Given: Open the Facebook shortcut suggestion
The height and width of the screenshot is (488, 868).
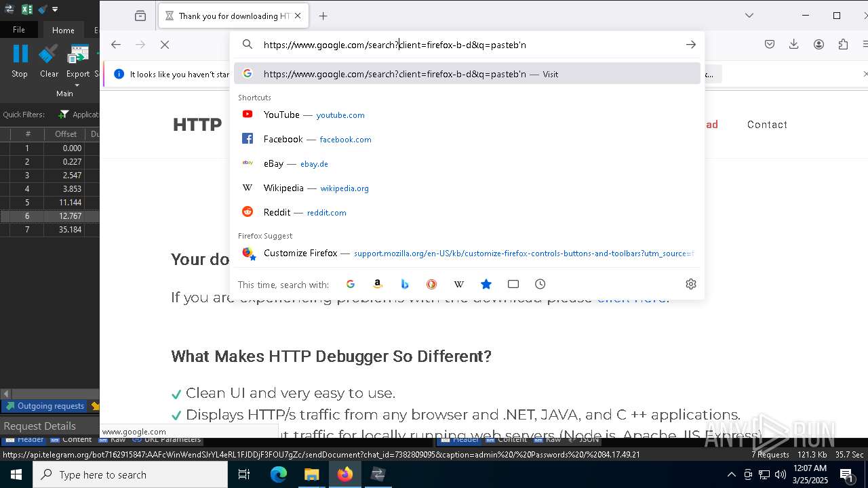Looking at the screenshot, I should click(x=467, y=139).
